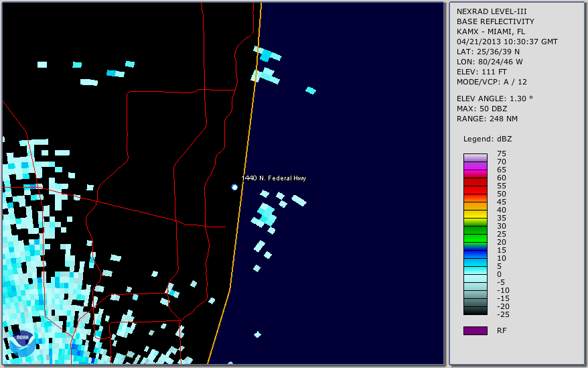Click the purple RF legend swatch
Image resolution: width=588 pixels, height=368 pixels.
pyautogui.click(x=475, y=330)
